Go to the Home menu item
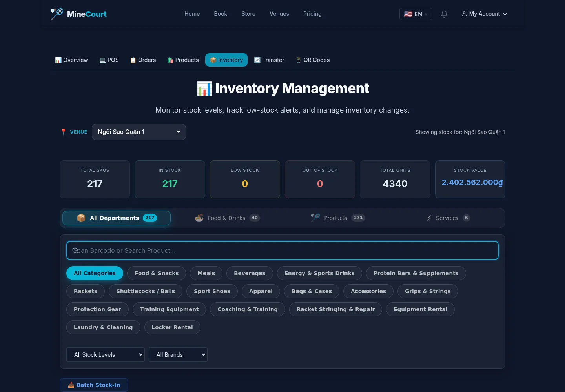This screenshot has height=392, width=565. coord(192,14)
